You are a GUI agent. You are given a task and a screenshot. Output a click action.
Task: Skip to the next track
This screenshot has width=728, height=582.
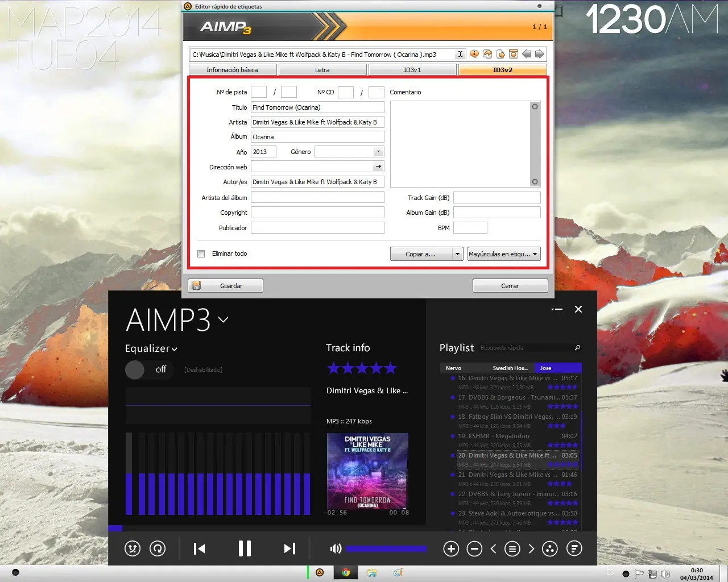(289, 548)
